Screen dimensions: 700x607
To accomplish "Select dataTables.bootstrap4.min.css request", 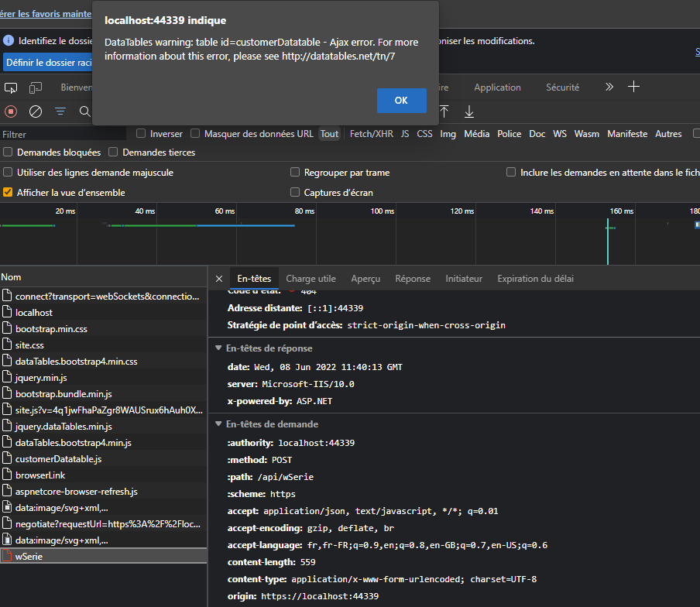I will 103,362.
